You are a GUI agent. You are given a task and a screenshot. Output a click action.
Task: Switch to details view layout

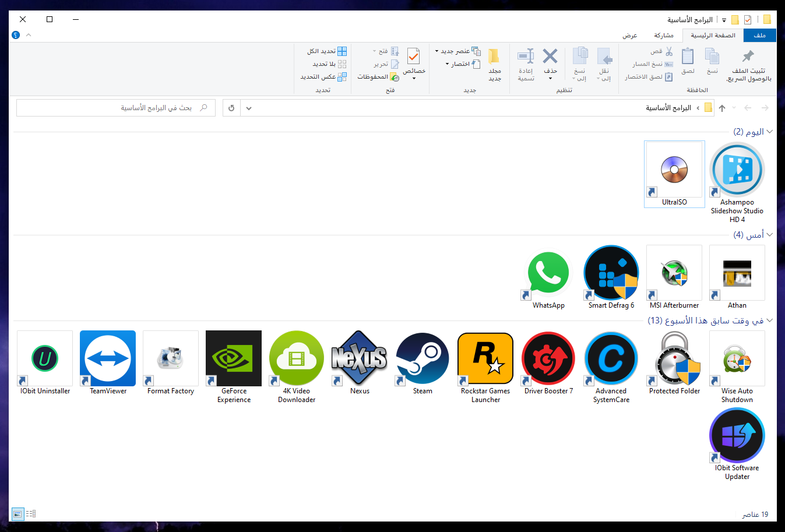31,514
